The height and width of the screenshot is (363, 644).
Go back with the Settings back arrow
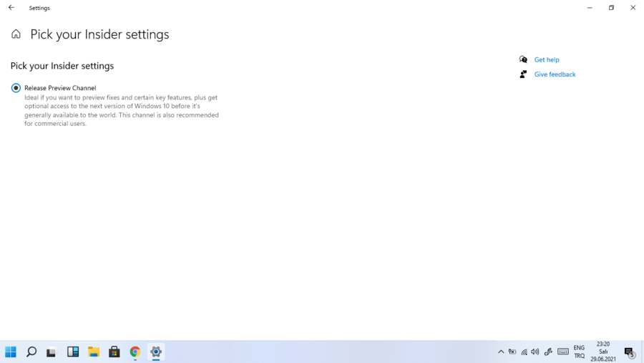click(11, 7)
